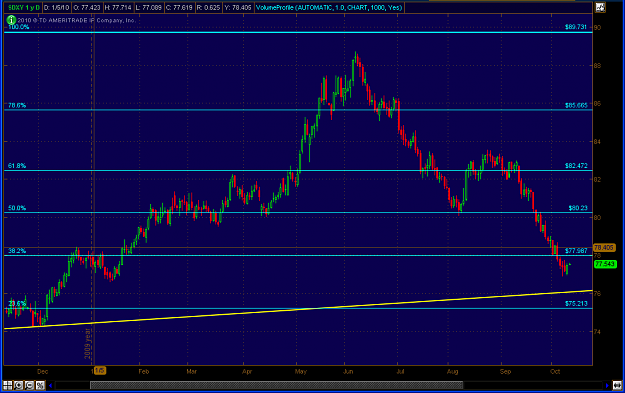This screenshot has height=393, width=625.
Task: Click the scrollbar right blue arrow
Action: (x=607, y=385)
